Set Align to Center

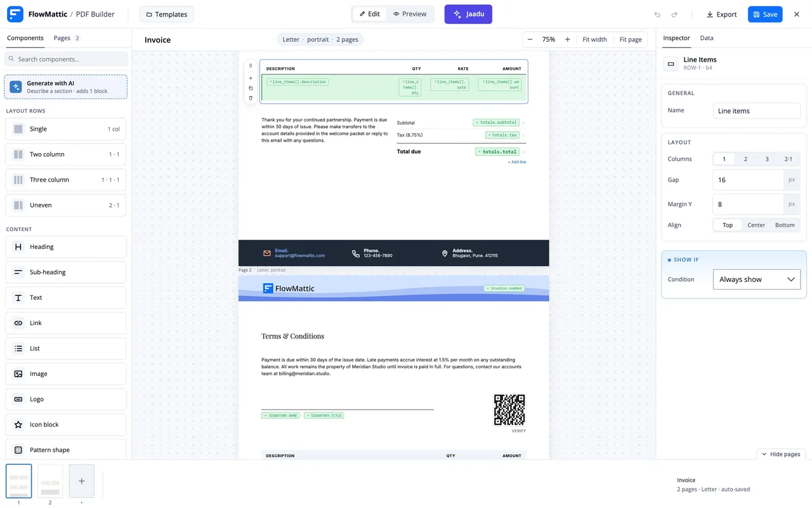pyautogui.click(x=756, y=225)
